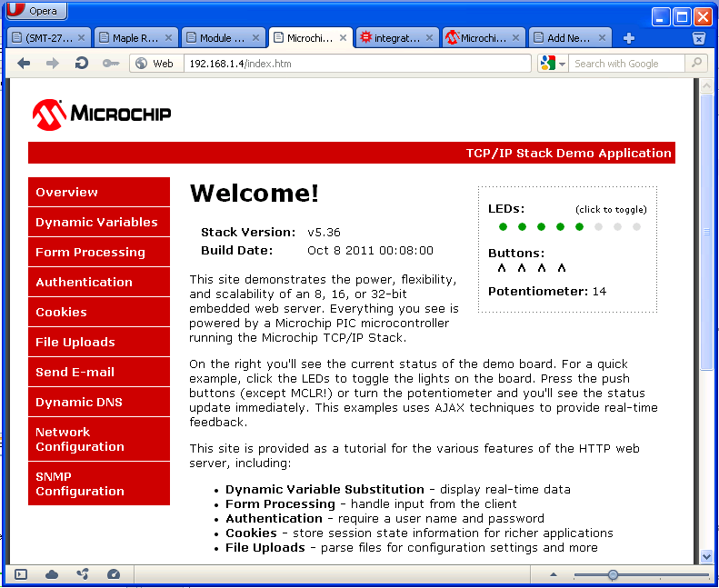
Task: Open the Cookies page
Action: pyautogui.click(x=99, y=312)
